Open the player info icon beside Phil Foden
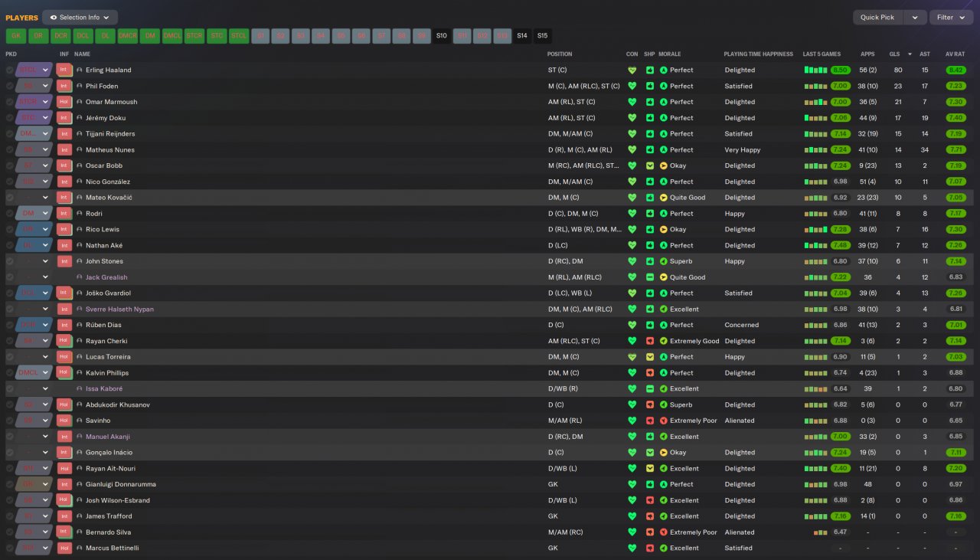This screenshot has width=980, height=560. tap(80, 86)
